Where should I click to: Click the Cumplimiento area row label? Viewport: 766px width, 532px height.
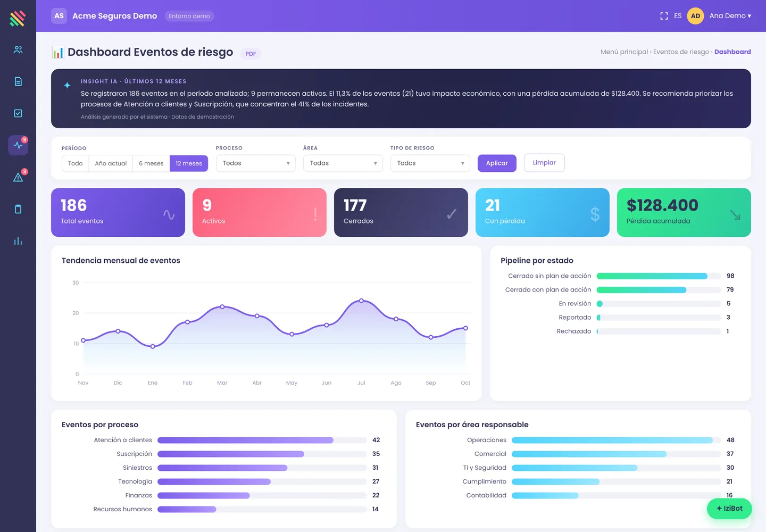click(485, 481)
